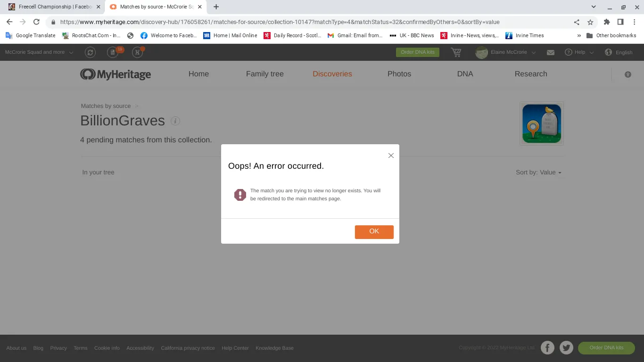Expand McCrorie Squad and more menu
644x362 pixels.
point(39,52)
